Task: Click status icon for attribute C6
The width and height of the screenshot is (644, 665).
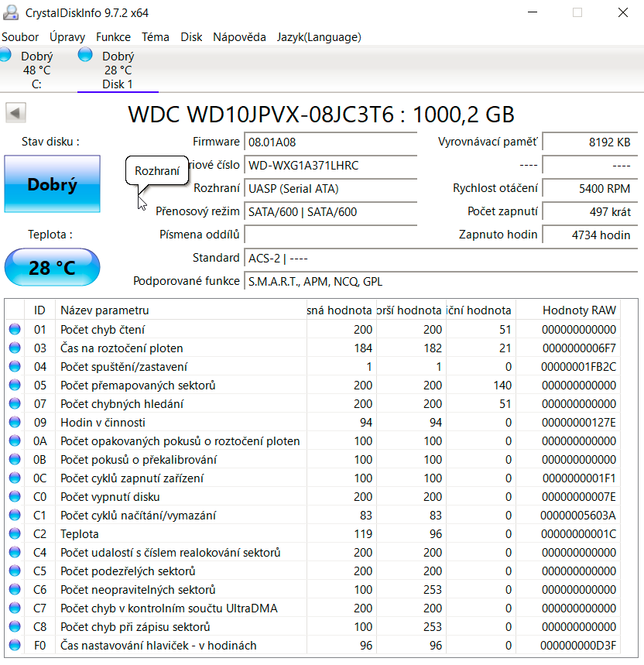Action: (15, 589)
